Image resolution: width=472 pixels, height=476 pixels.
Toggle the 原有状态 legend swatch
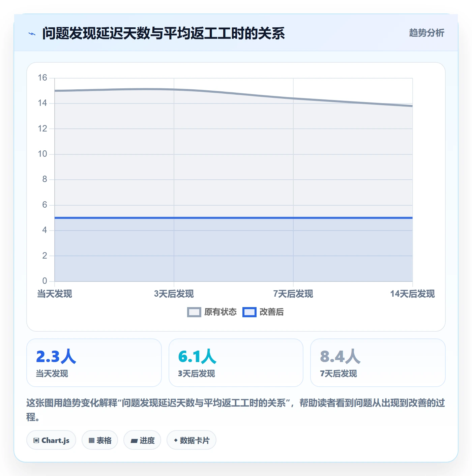[194, 312]
